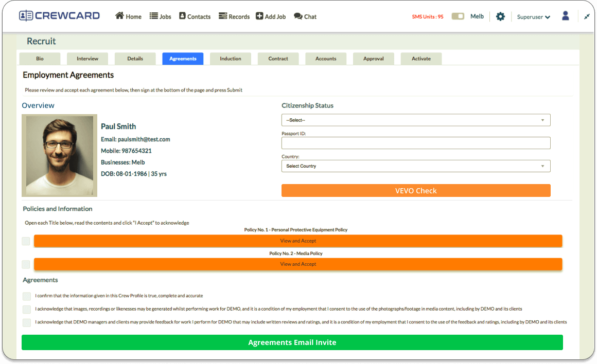Open the Superuser dropdown menu

[533, 16]
